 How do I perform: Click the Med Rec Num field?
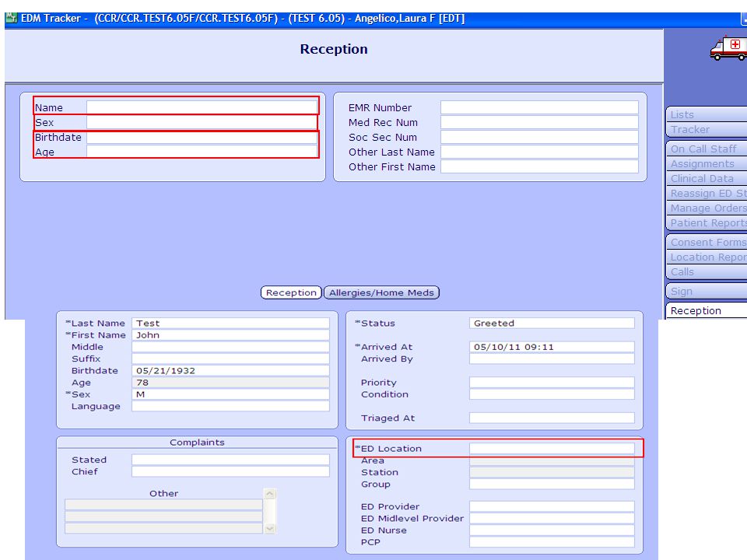tap(539, 122)
